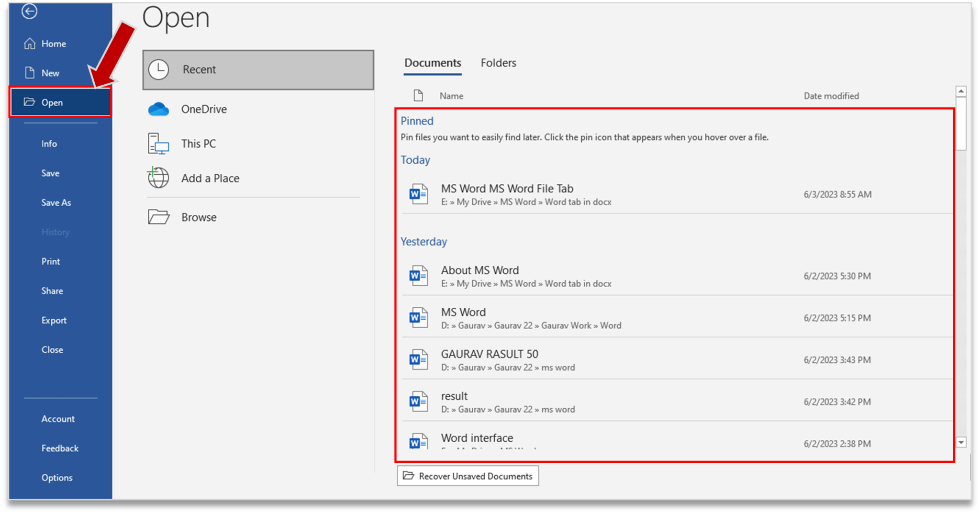Click the Recent clock icon
980x514 pixels.
click(158, 69)
